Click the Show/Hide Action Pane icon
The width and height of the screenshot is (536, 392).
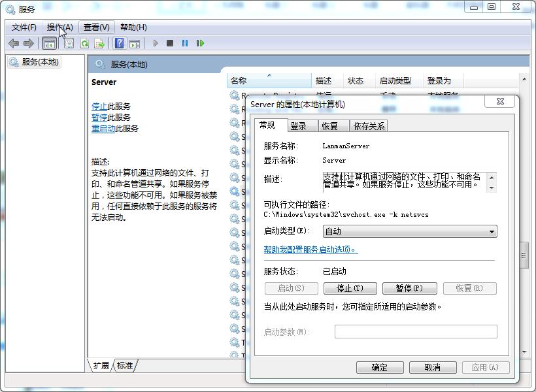tap(135, 43)
